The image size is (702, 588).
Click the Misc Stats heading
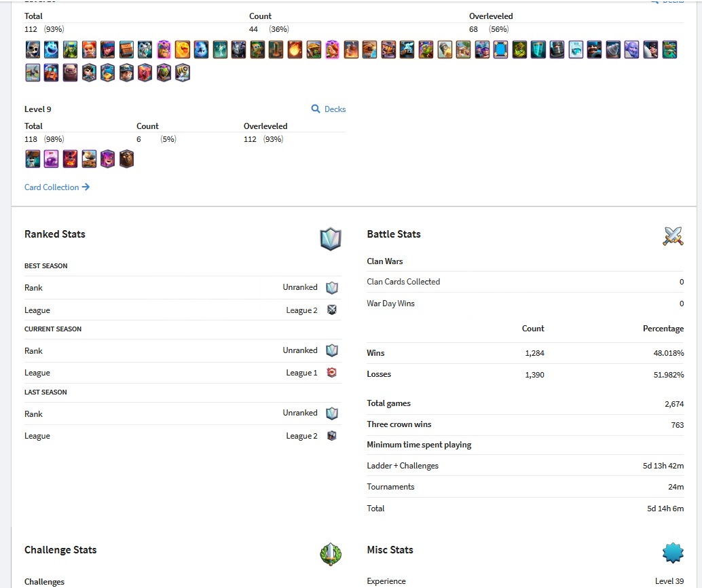(390, 549)
